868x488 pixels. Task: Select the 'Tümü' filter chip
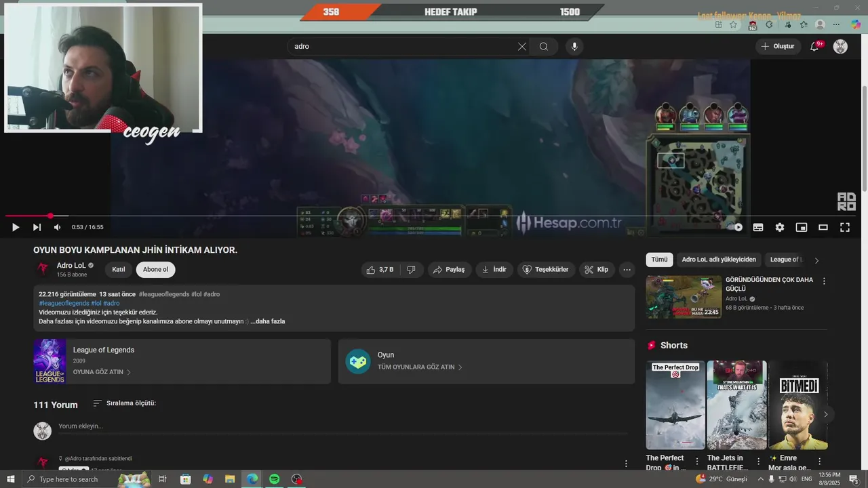pyautogui.click(x=659, y=260)
